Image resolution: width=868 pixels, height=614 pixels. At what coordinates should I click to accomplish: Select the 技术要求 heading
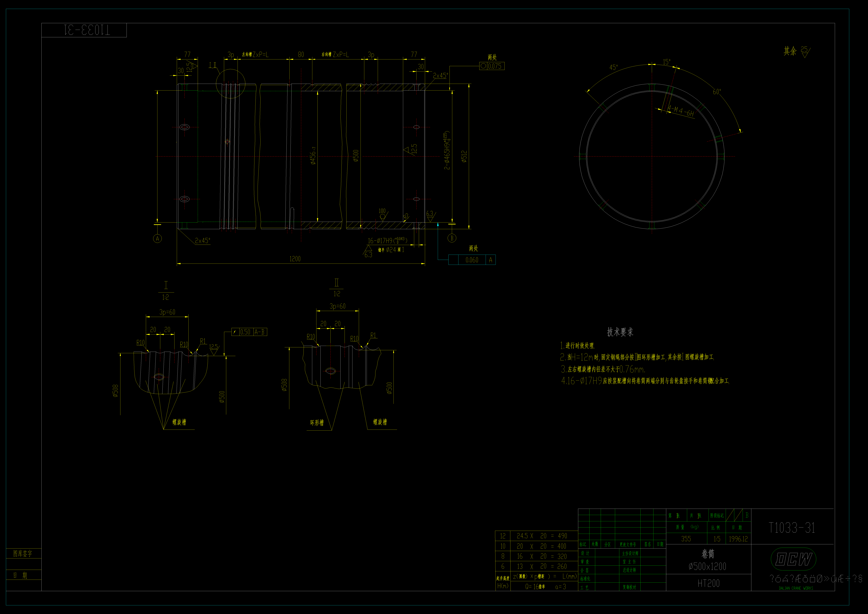(620, 332)
